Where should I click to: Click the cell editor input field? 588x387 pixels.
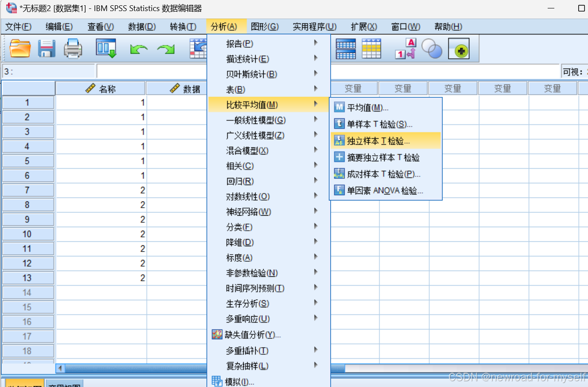tap(328, 71)
